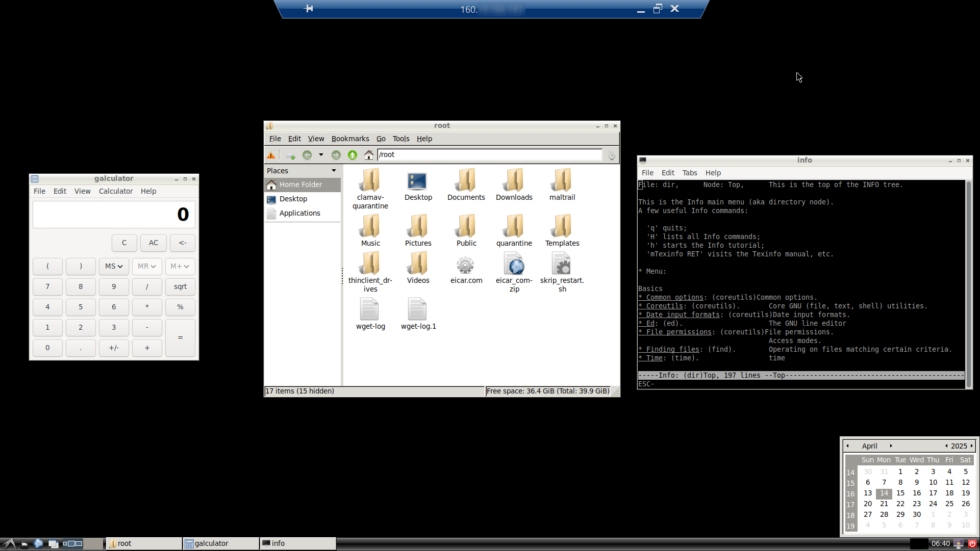980x551 pixels.
Task: Expand the Places side pane dropdown
Action: [x=334, y=171]
